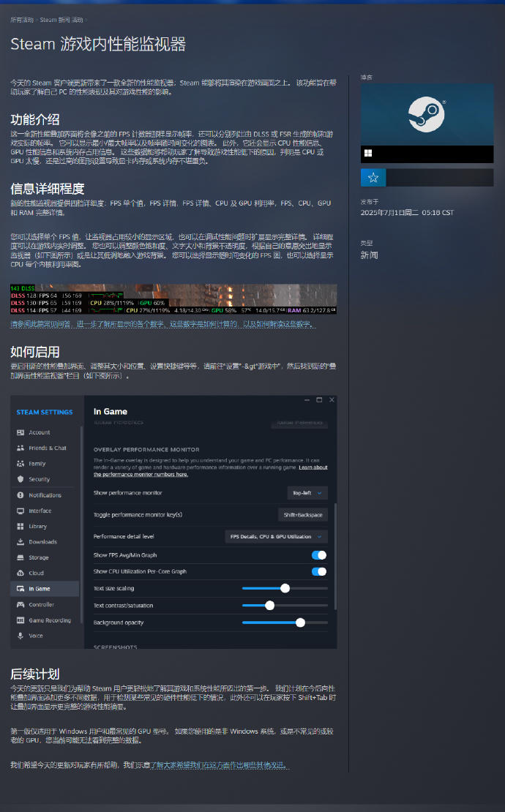Toggle Show FPS Avg/Min Graph switch
Viewport: 505px width, 812px height.
coord(319,555)
